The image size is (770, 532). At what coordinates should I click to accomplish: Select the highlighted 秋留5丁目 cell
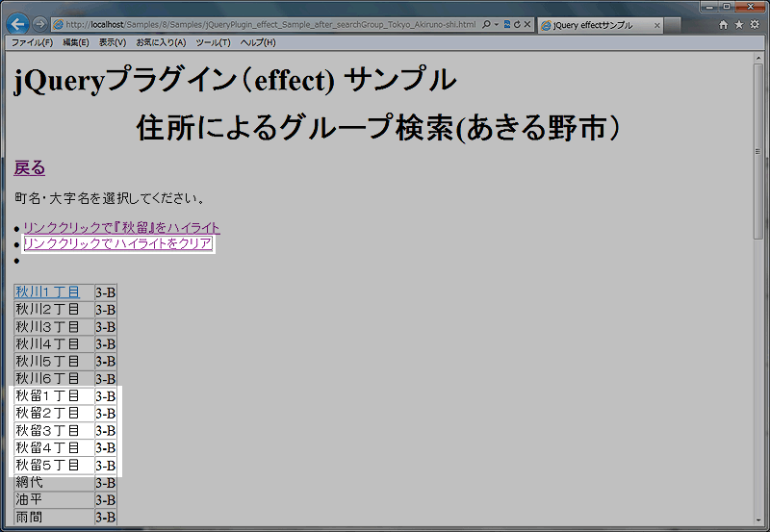[x=54, y=466]
